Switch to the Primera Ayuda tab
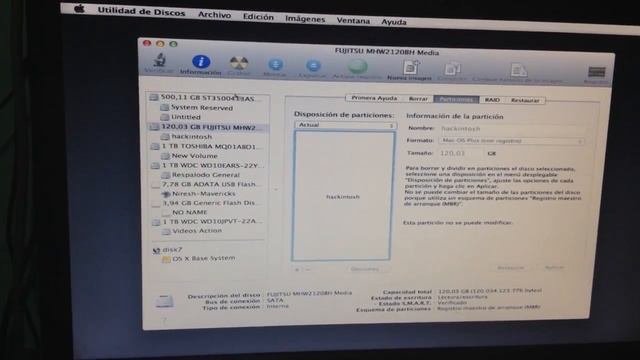This screenshot has height=360, width=640. [x=374, y=98]
